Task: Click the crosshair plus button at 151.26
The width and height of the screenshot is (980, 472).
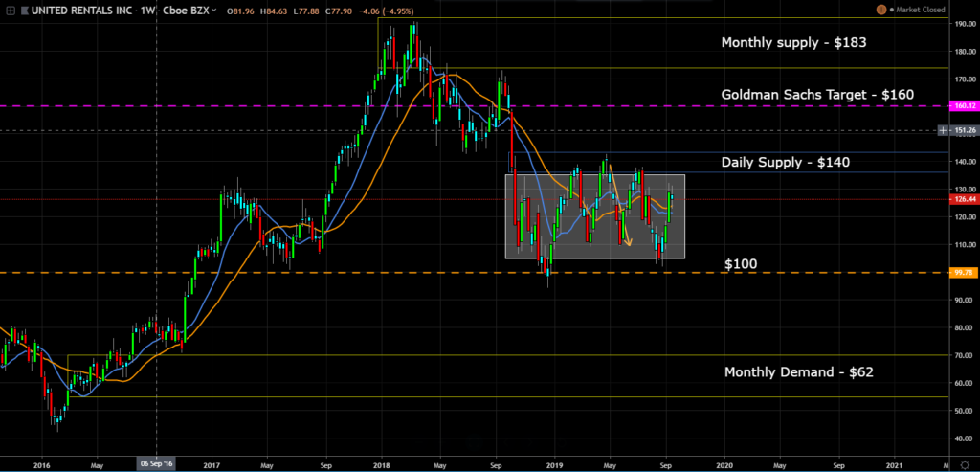Action: point(943,130)
